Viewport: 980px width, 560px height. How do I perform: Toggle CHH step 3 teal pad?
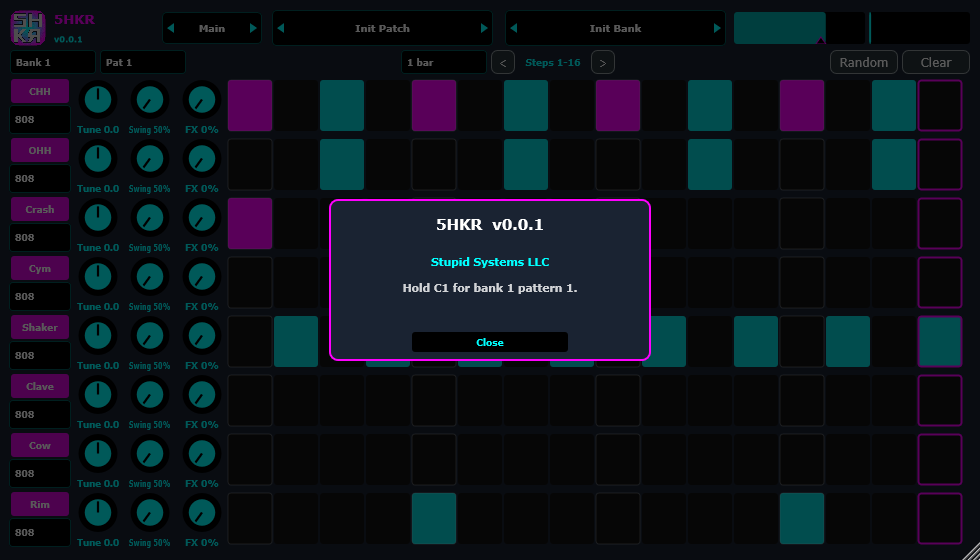click(342, 106)
